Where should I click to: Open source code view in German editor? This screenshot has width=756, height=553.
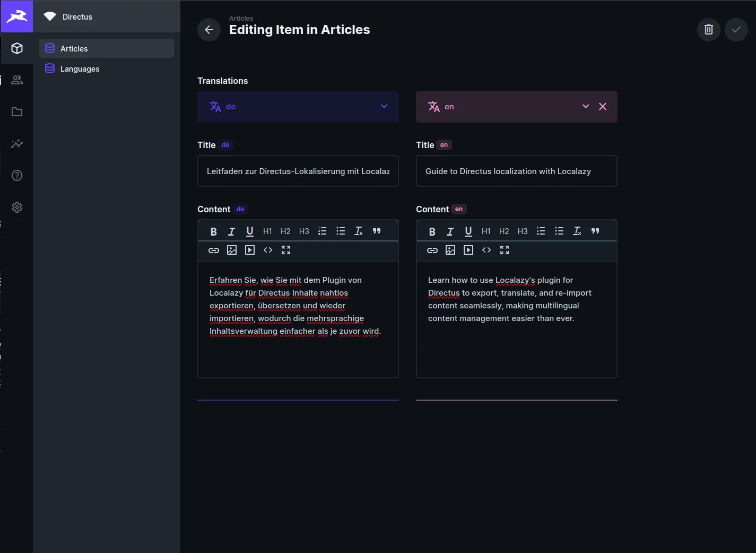(x=268, y=250)
